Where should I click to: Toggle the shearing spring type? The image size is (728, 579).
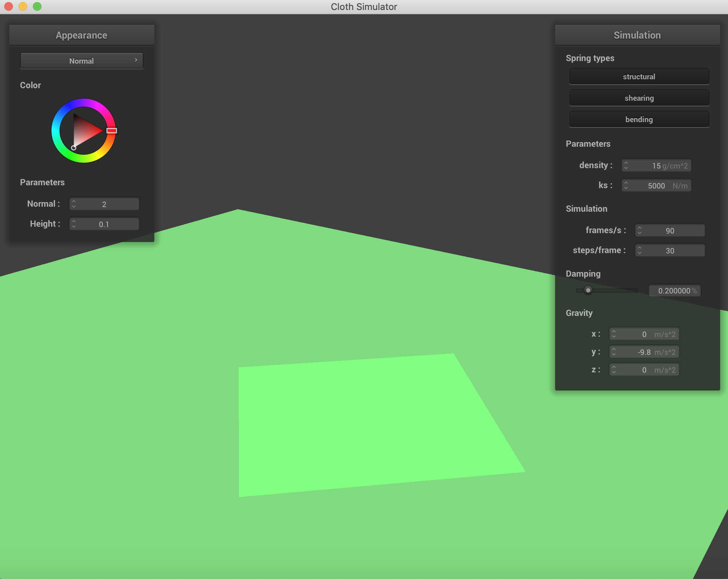pyautogui.click(x=639, y=98)
